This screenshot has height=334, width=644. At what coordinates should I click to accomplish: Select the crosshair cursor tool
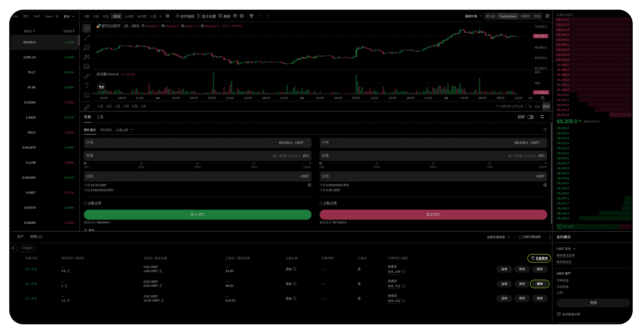click(x=87, y=28)
